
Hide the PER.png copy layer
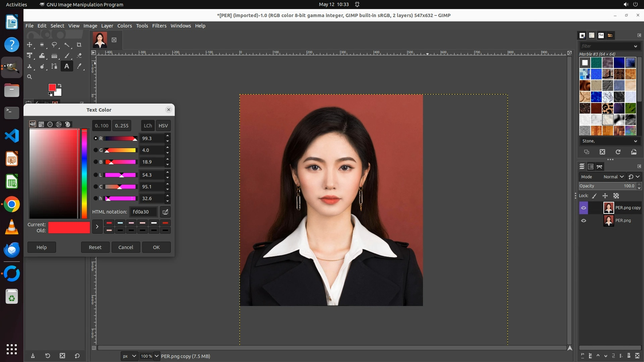[584, 208]
